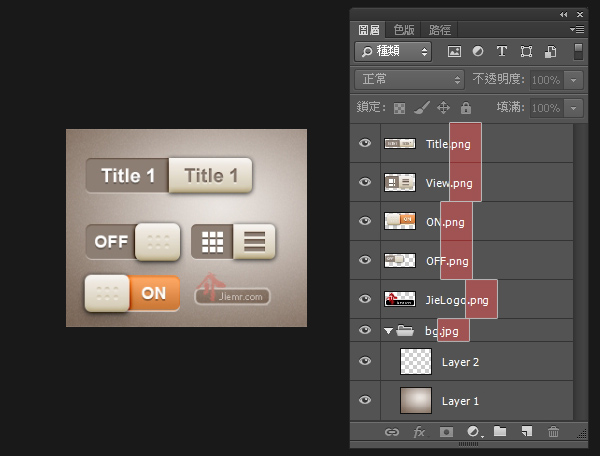Filter layers by smart object type
600x456 pixels.
(x=550, y=51)
